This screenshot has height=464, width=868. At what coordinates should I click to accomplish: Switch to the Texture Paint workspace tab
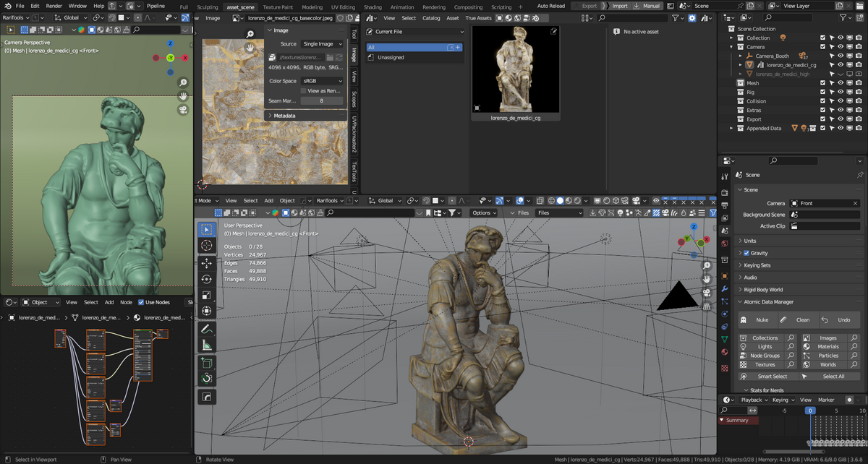(x=277, y=7)
